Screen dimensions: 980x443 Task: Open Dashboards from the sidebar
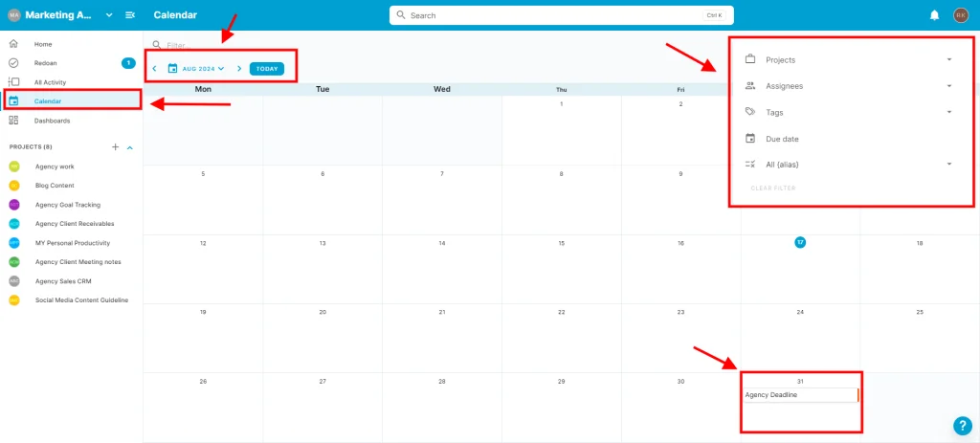pos(52,121)
